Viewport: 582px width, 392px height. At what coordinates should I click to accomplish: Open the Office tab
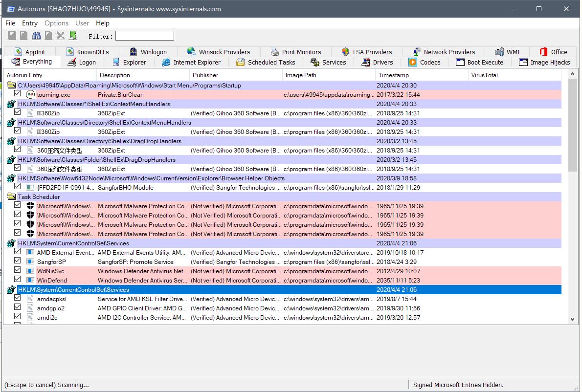(554, 52)
